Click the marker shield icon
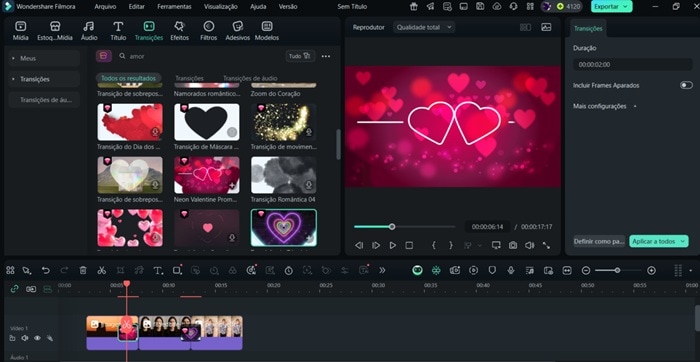This screenshot has width=700, height=362. [492, 270]
